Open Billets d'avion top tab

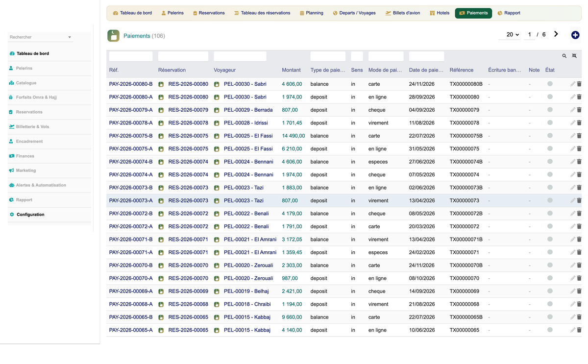403,13
